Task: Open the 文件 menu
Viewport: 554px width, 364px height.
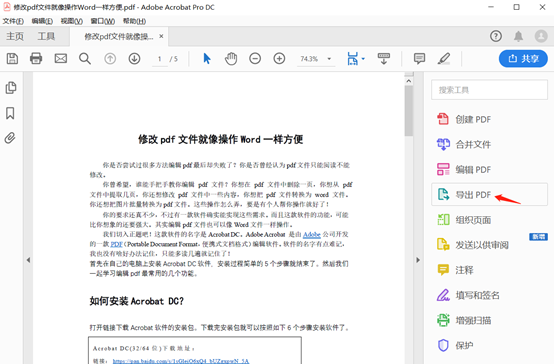Action: (x=13, y=21)
